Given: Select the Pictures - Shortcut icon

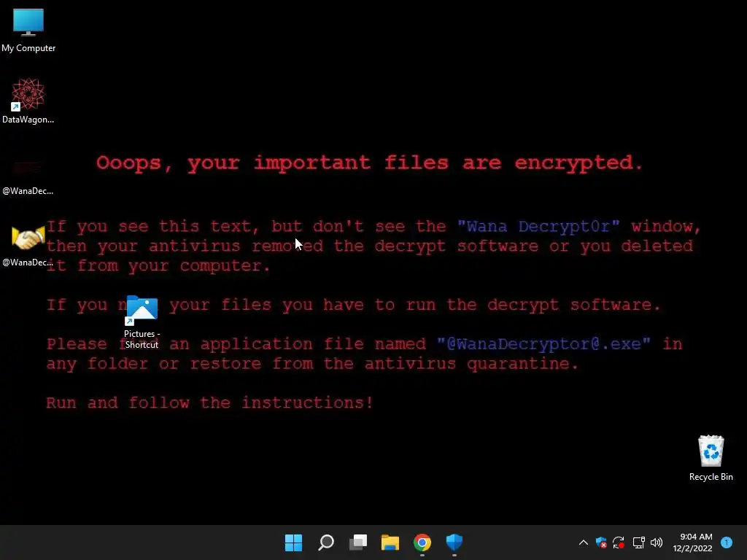Looking at the screenshot, I should coord(142,322).
